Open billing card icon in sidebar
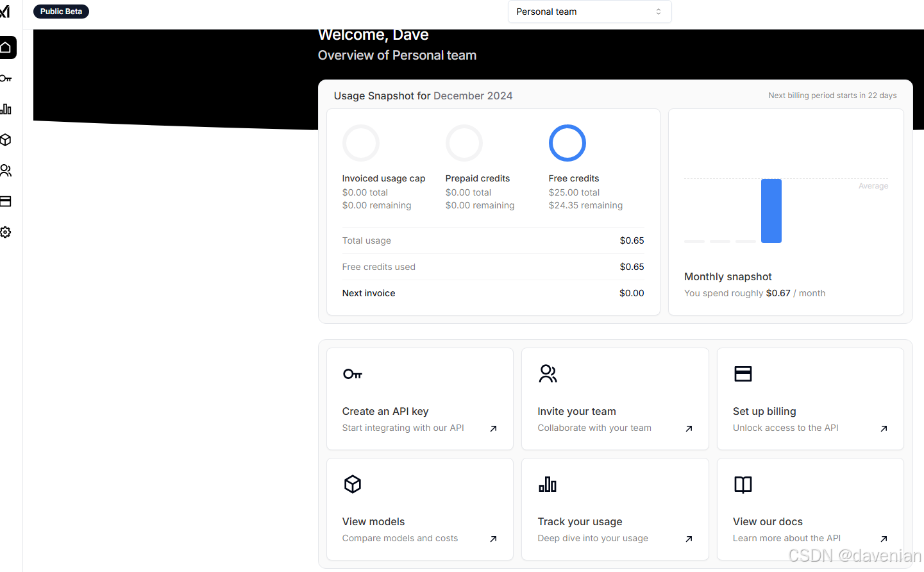 point(6,201)
